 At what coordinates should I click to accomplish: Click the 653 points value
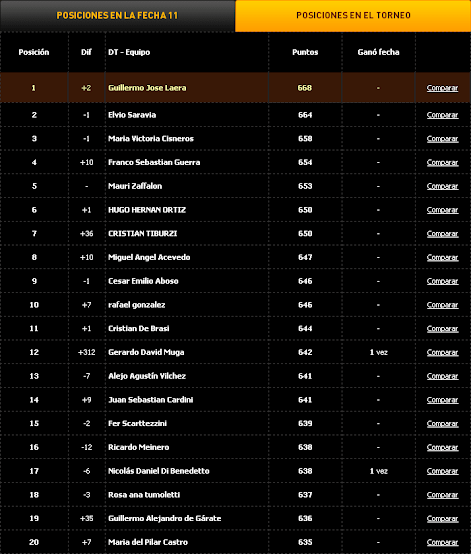[x=305, y=186]
